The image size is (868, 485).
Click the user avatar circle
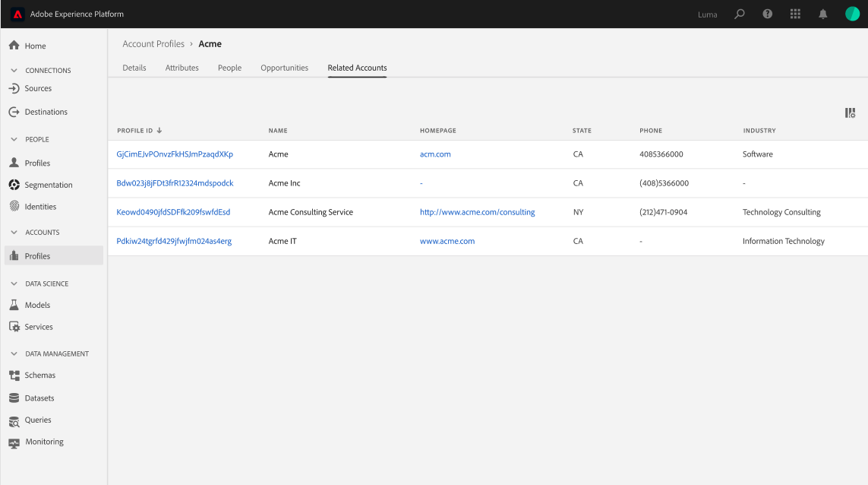pos(853,14)
